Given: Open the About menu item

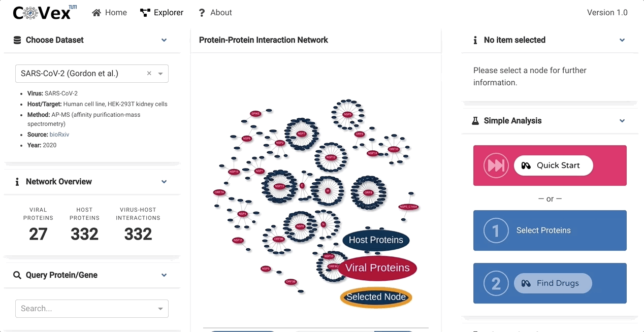Looking at the screenshot, I should point(215,13).
